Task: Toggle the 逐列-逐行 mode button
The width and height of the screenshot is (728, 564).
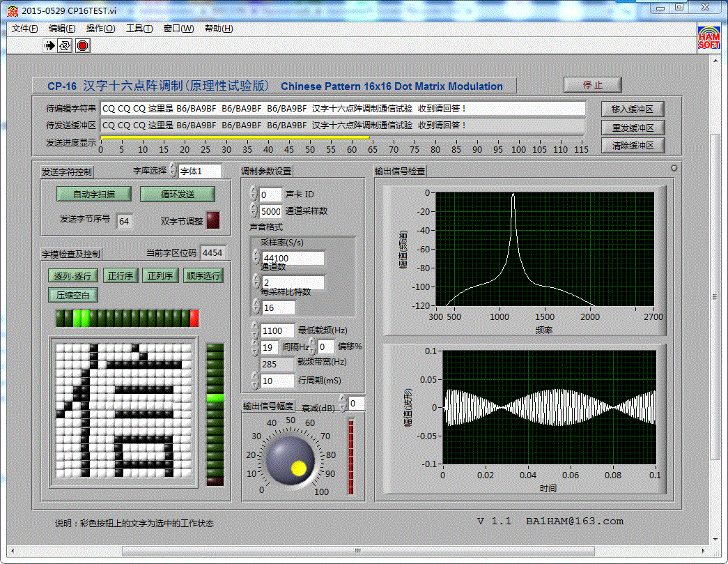Action: click(x=73, y=276)
